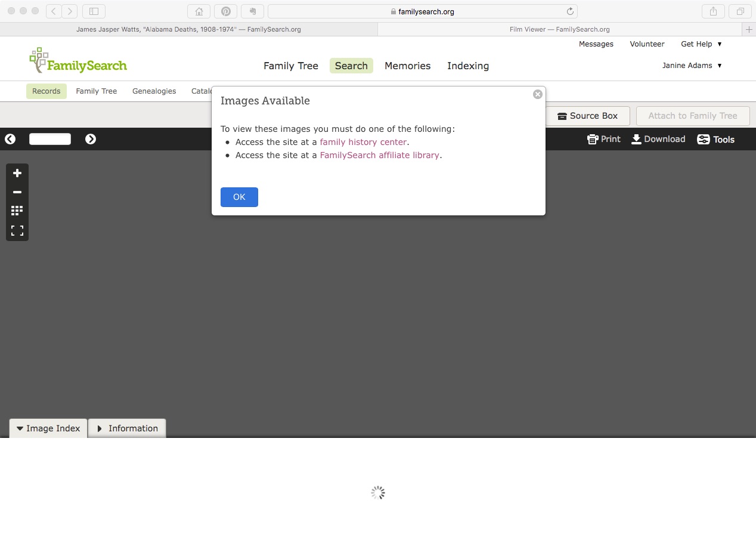Viewport: 756px width, 534px height.
Task: Toggle fullscreen image view
Action: point(17,230)
